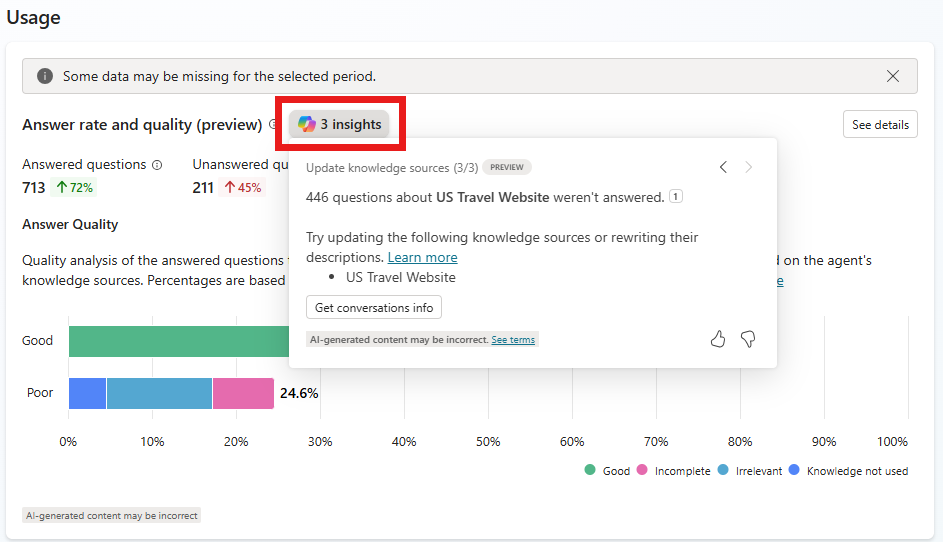Click the PREVIEW badge in insight card
The width and height of the screenshot is (943, 542).
506,167
